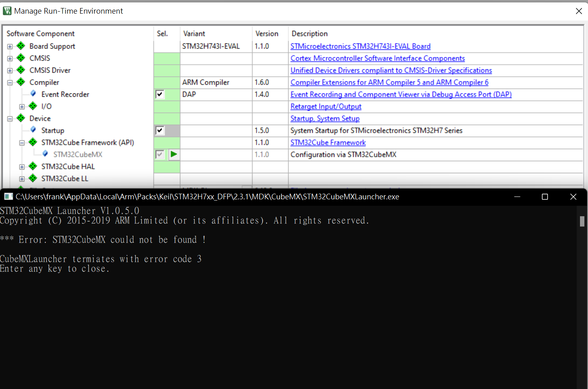This screenshot has width=588, height=389.
Task: Launch STM32CubeMX with the green play button
Action: (174, 154)
